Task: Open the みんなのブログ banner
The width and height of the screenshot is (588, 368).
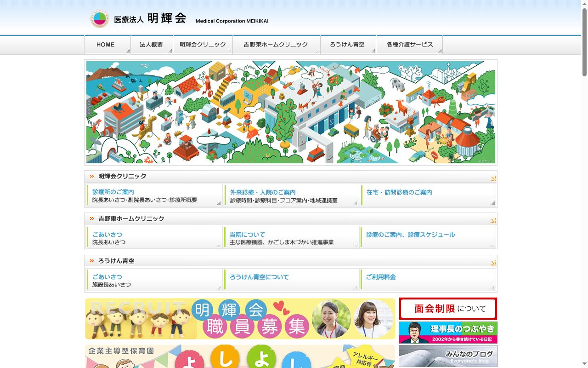Action: point(448,356)
